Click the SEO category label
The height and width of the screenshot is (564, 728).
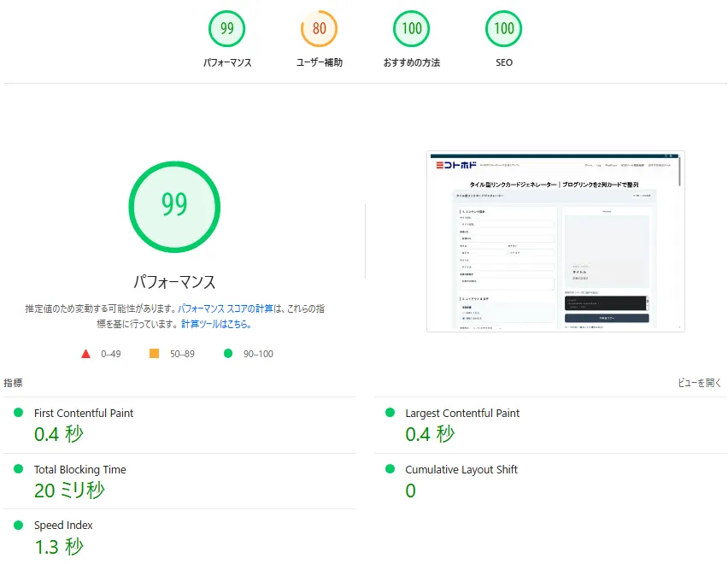pyautogui.click(x=504, y=62)
